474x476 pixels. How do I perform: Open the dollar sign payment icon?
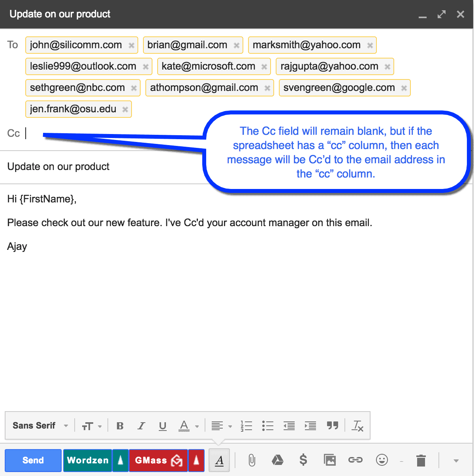click(303, 460)
